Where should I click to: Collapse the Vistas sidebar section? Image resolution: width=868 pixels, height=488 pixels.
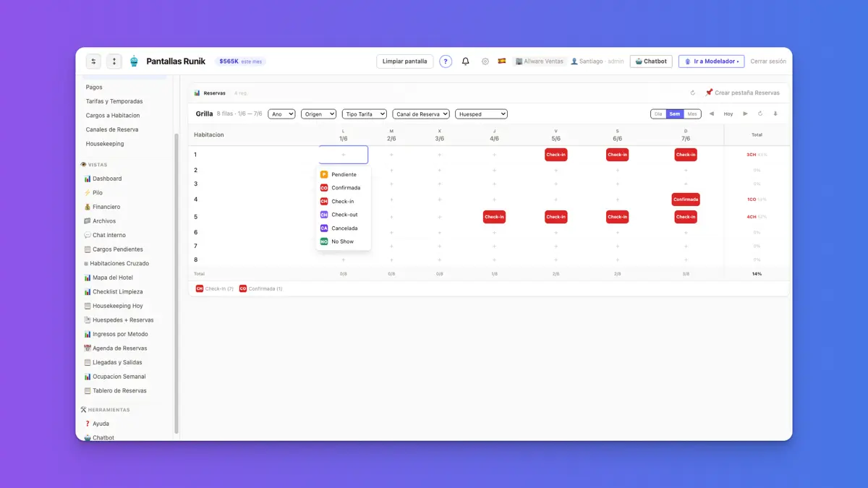coord(94,165)
